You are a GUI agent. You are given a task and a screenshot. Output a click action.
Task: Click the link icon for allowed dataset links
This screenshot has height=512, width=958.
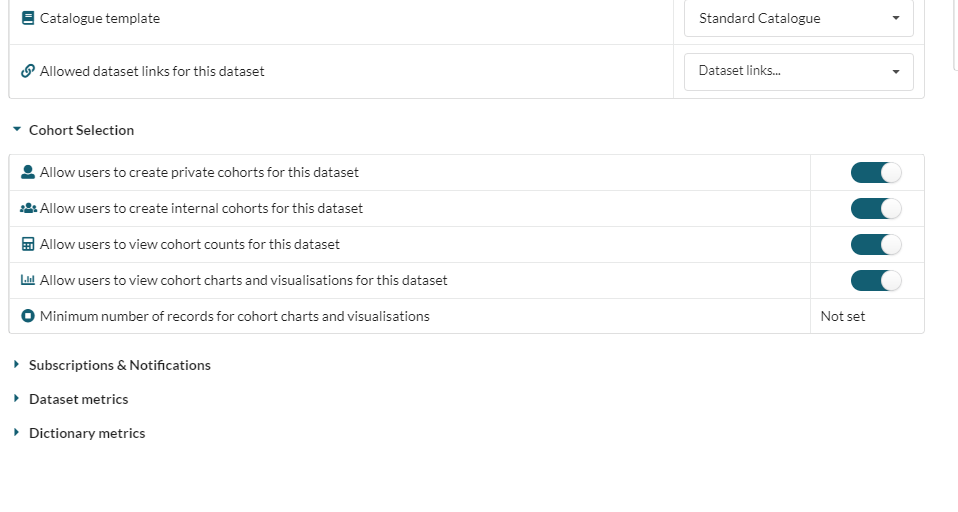[28, 71]
